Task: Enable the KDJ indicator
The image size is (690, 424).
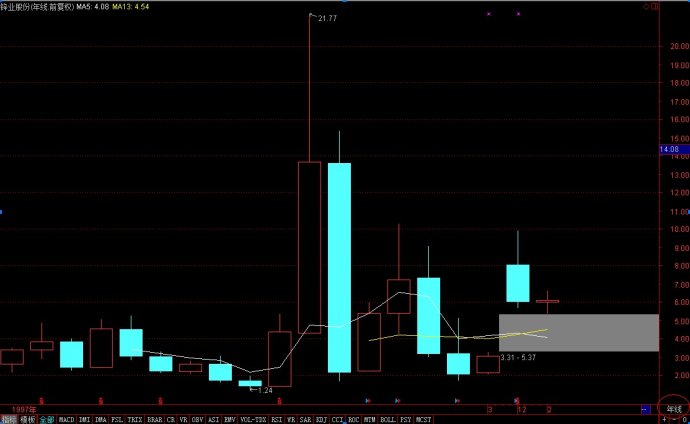Action: (321, 419)
